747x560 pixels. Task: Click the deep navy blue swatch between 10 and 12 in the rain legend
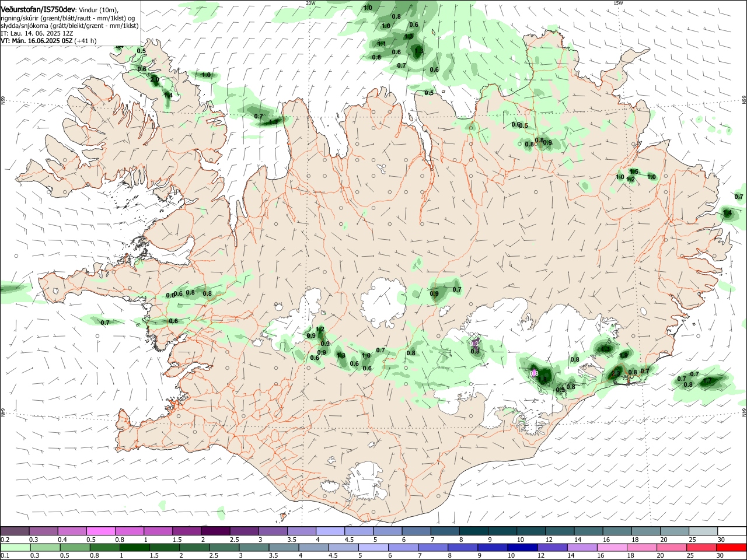[522, 547]
